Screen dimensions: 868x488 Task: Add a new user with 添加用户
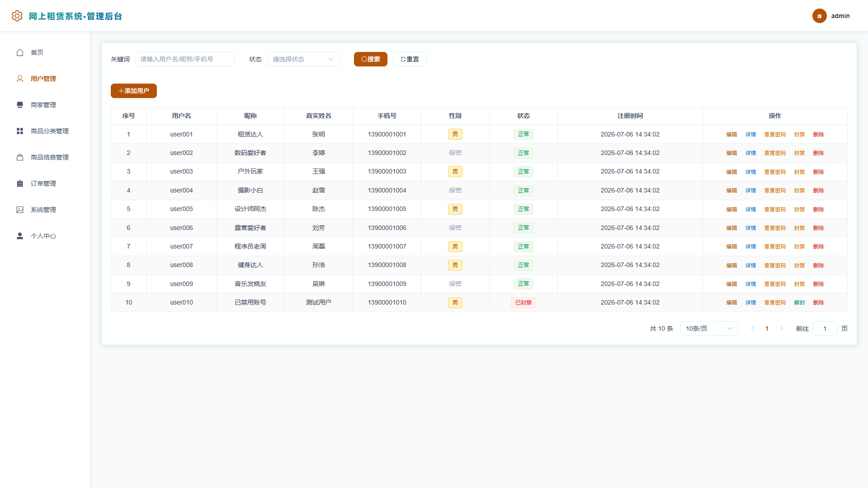point(134,91)
